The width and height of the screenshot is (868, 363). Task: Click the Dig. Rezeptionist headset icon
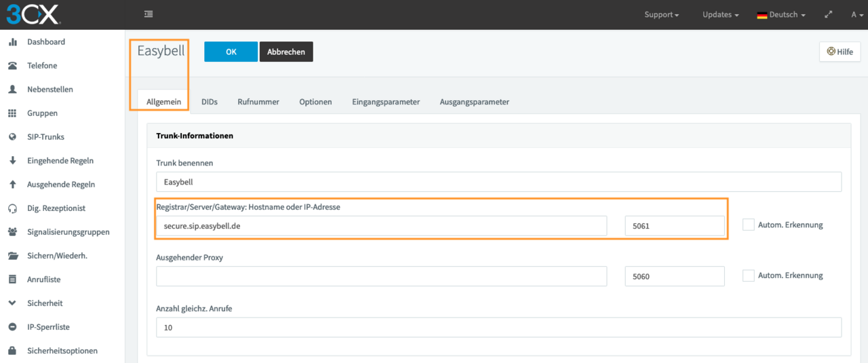click(12, 208)
